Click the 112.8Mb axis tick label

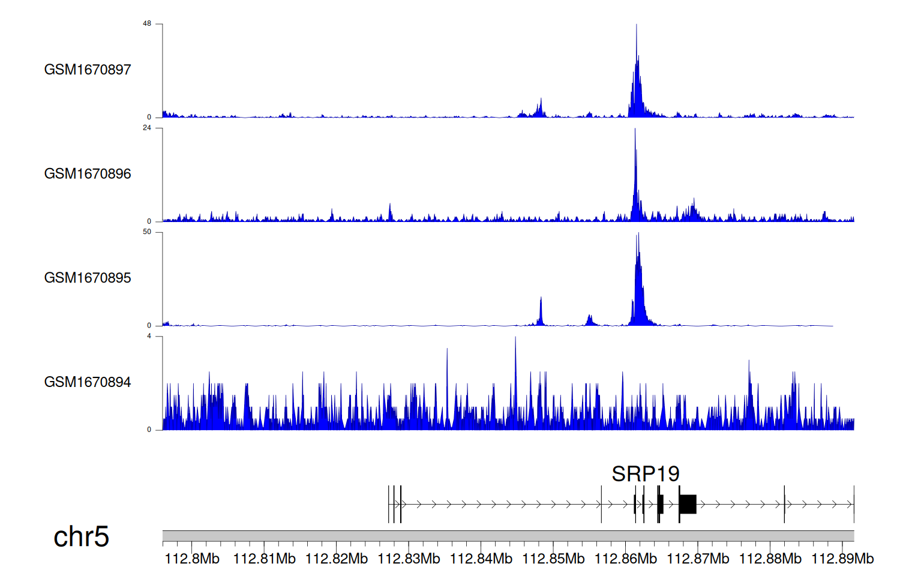[x=192, y=559]
